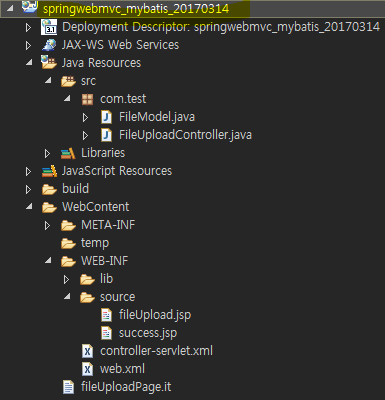Click the project icon for springwebmvc_mybatis_20170314
385x400 pixels.
pos(30,6)
